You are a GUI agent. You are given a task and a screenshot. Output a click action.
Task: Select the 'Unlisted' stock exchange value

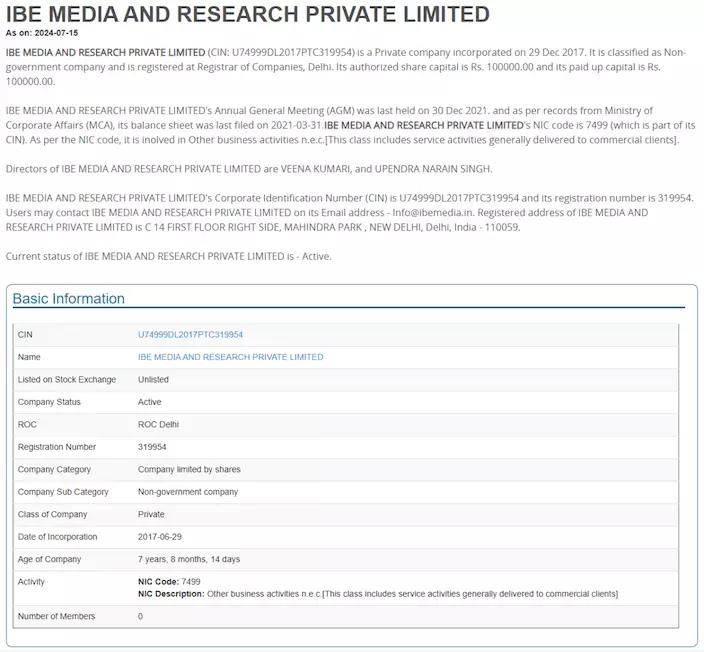click(x=153, y=380)
